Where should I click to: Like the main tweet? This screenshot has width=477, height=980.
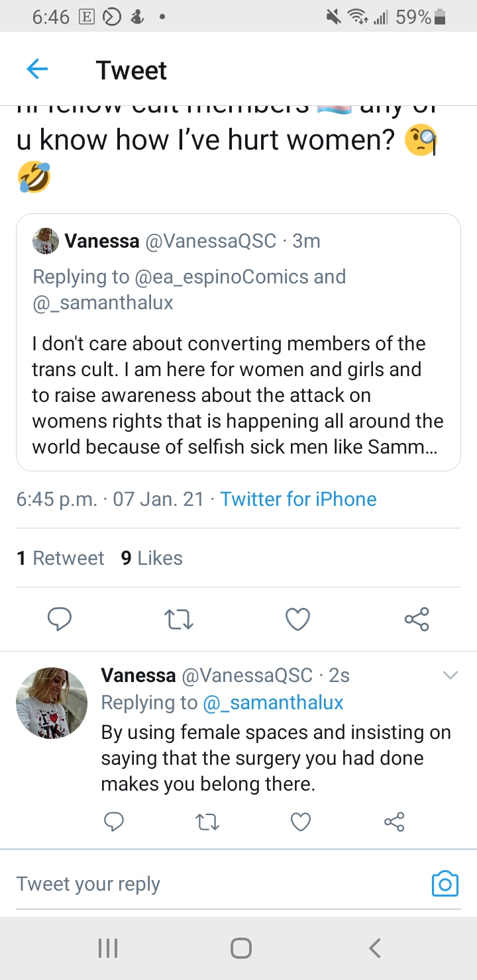[x=297, y=619]
